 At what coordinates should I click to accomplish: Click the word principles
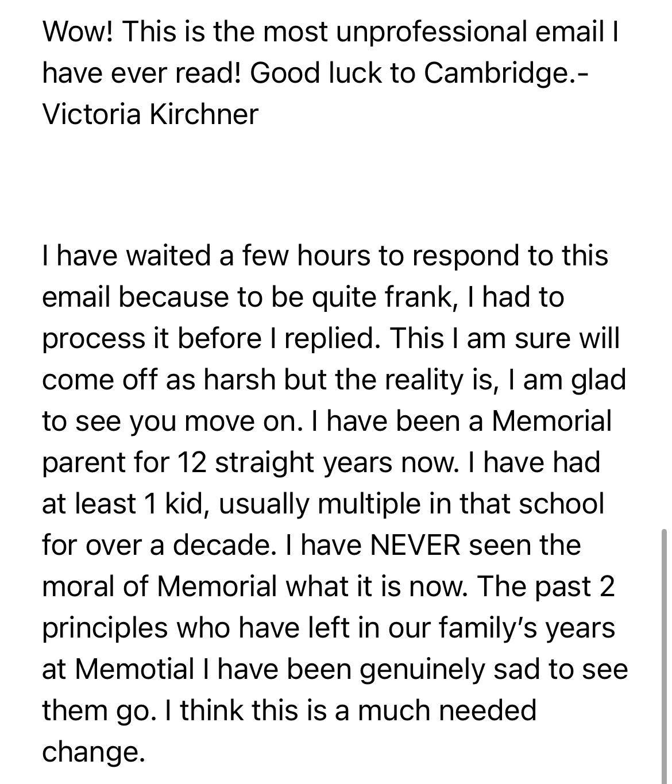(x=105, y=627)
